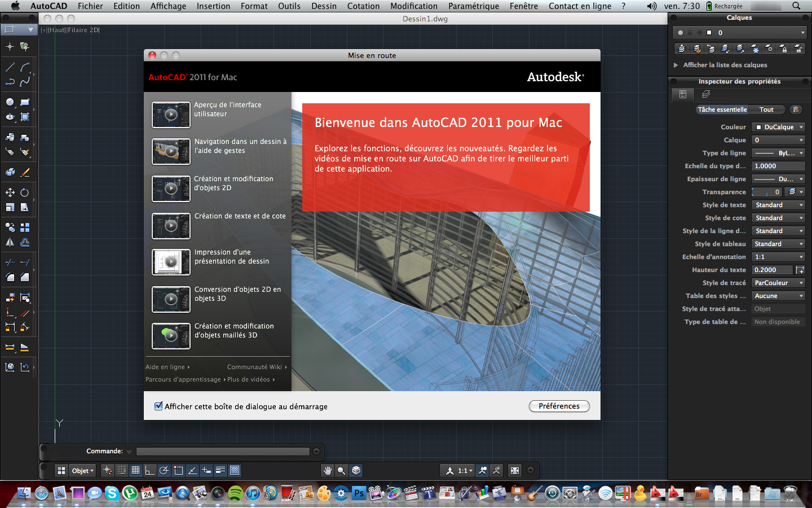
Task: Select the Offset tool
Action: pos(25,243)
